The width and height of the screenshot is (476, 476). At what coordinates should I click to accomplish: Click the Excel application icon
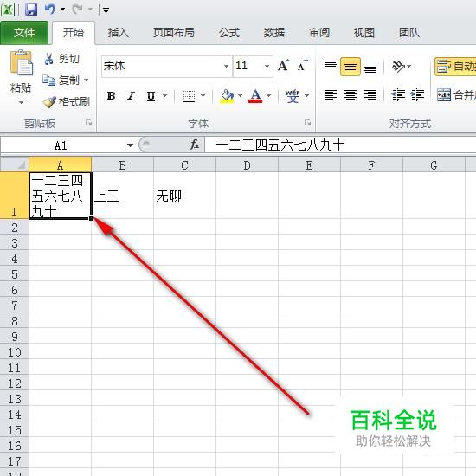[x=8, y=10]
